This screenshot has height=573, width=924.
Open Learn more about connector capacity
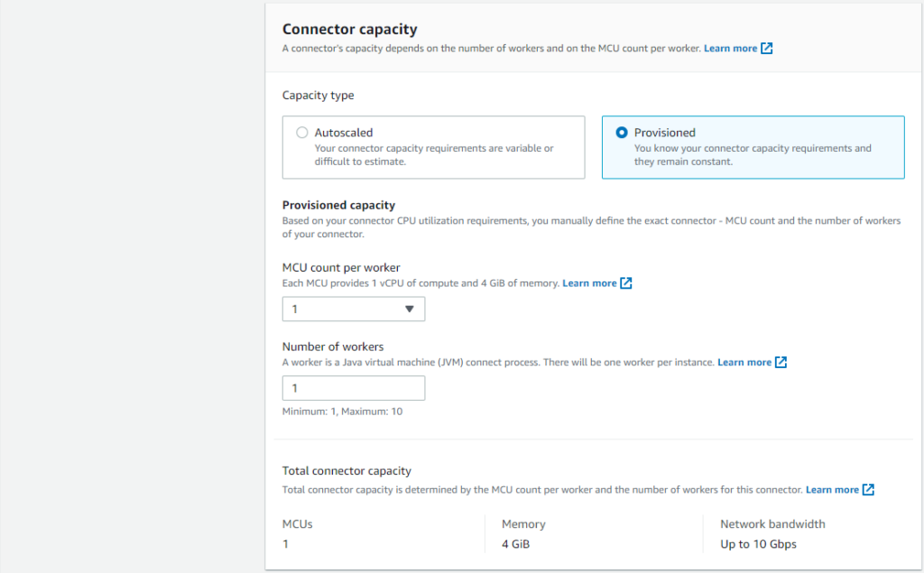pos(733,48)
